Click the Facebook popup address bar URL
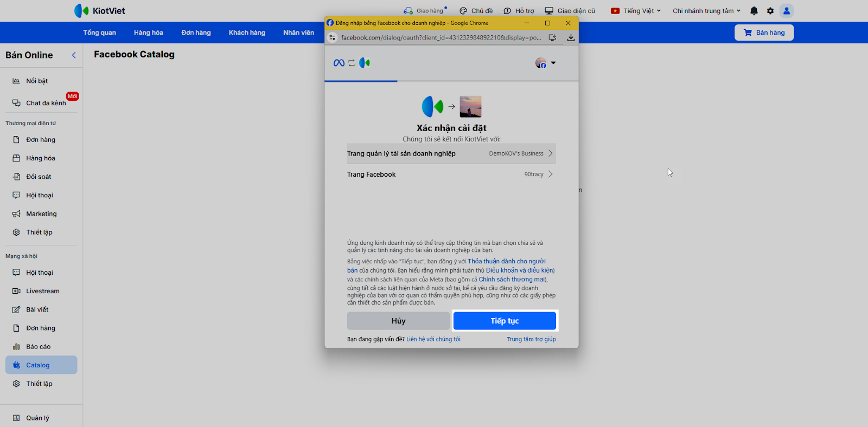This screenshot has height=427, width=868. tap(441, 37)
